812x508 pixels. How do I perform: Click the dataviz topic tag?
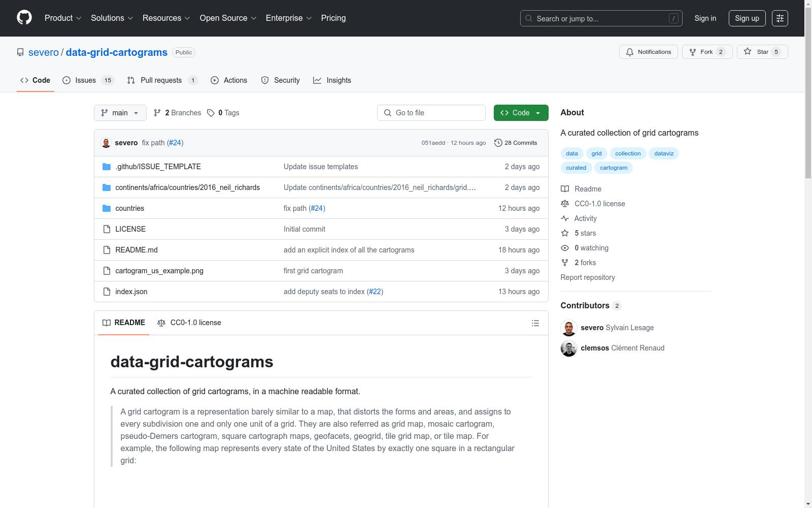(x=664, y=153)
